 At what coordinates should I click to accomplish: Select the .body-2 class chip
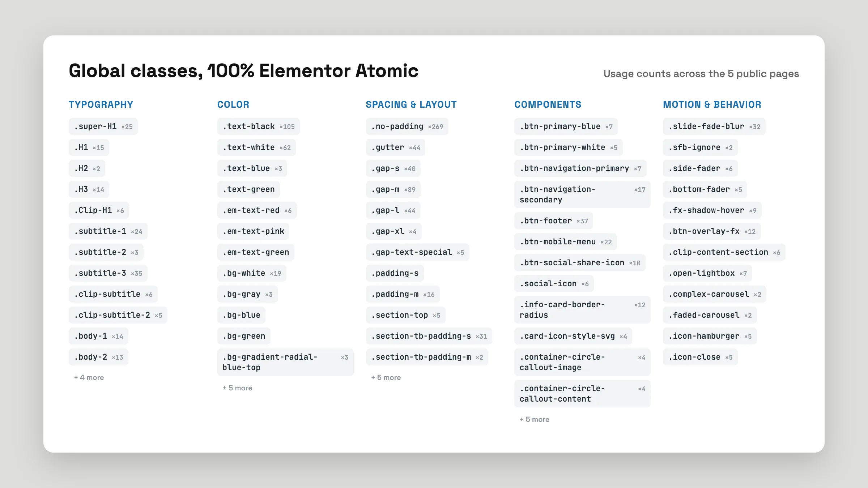click(98, 357)
